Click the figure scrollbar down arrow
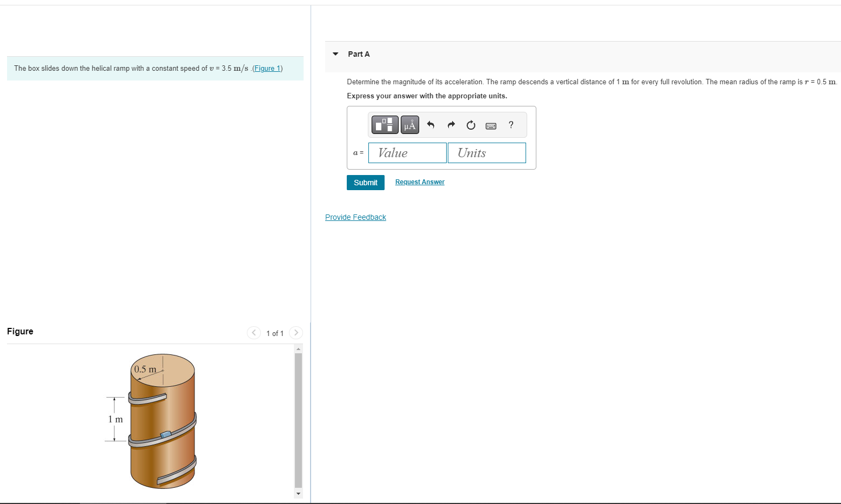This screenshot has width=841, height=504. tap(298, 494)
